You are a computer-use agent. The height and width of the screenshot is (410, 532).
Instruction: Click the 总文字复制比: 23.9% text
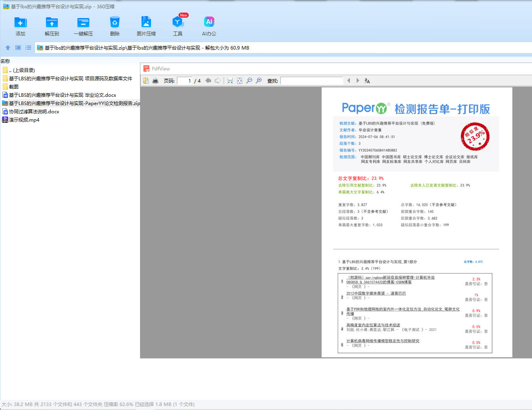361,178
